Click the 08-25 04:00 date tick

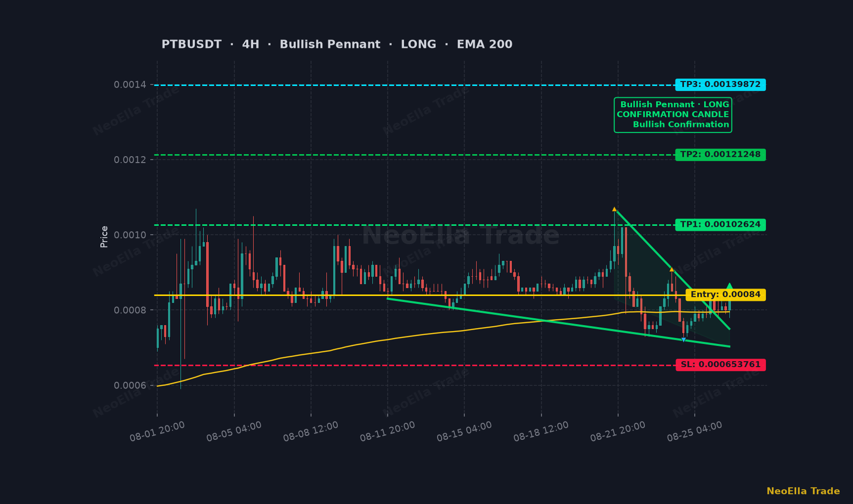click(694, 431)
